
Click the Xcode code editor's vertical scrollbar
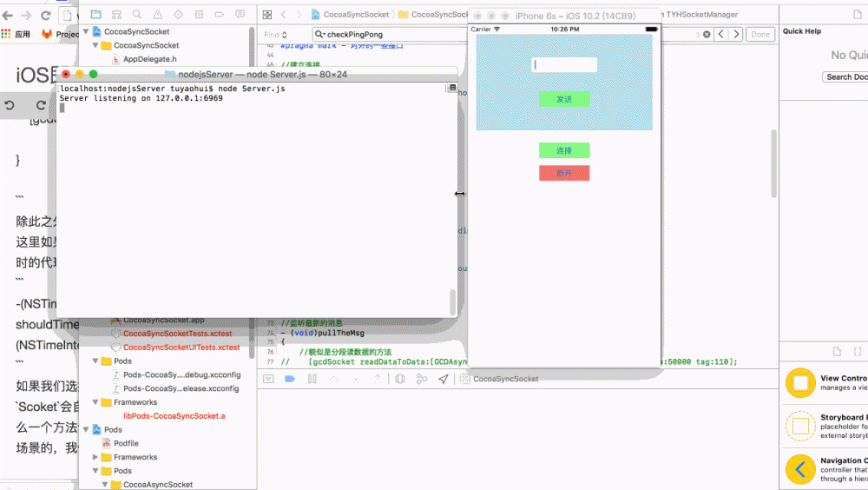(x=773, y=163)
